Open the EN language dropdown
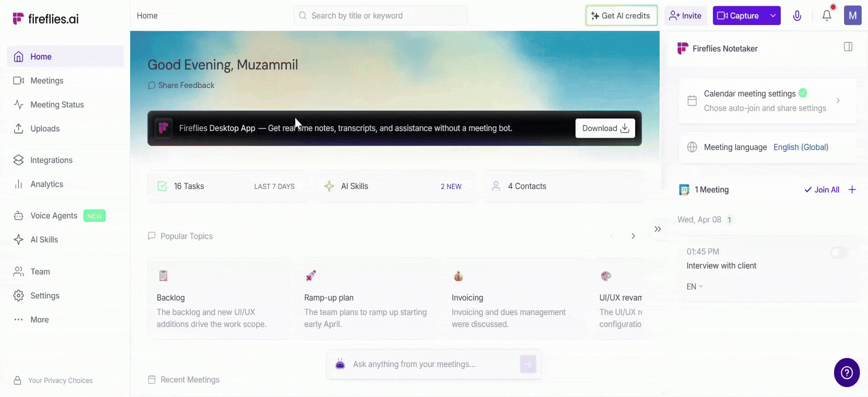 click(x=694, y=287)
